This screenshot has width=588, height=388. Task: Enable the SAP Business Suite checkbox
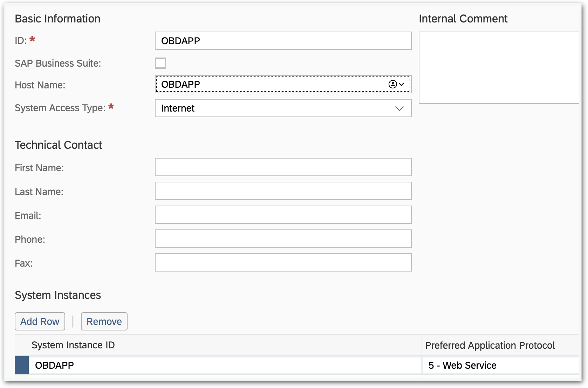(160, 63)
